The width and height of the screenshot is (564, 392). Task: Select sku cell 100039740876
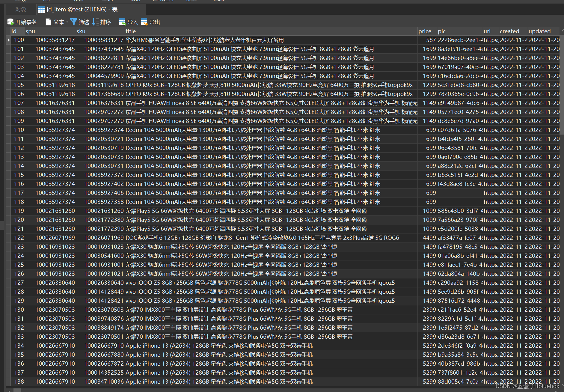click(100, 319)
